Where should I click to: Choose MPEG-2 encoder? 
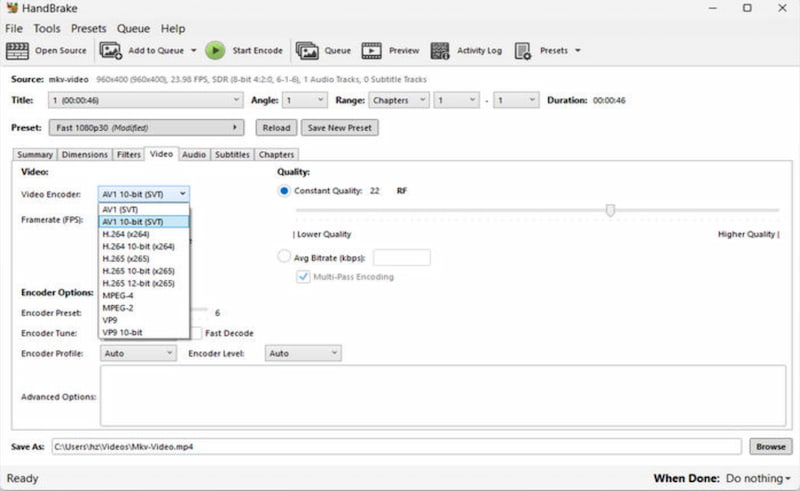(x=143, y=308)
